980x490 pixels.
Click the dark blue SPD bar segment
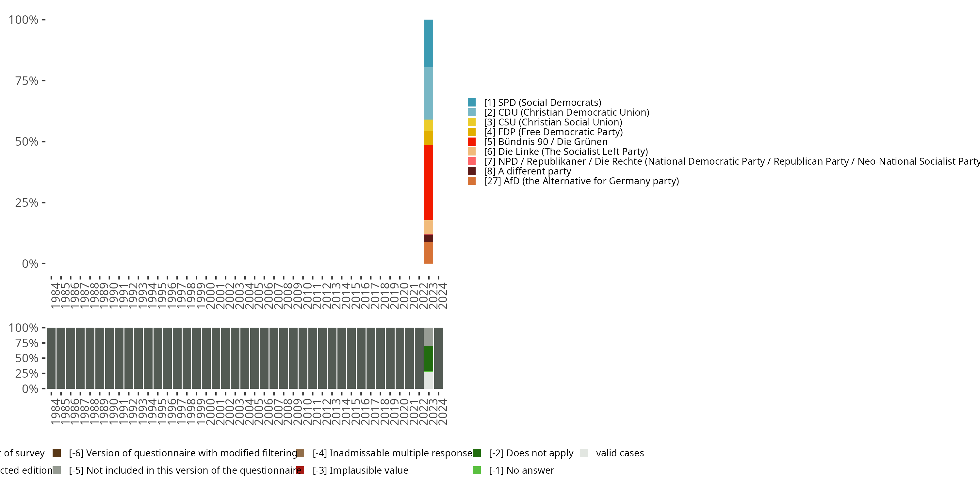pos(428,43)
